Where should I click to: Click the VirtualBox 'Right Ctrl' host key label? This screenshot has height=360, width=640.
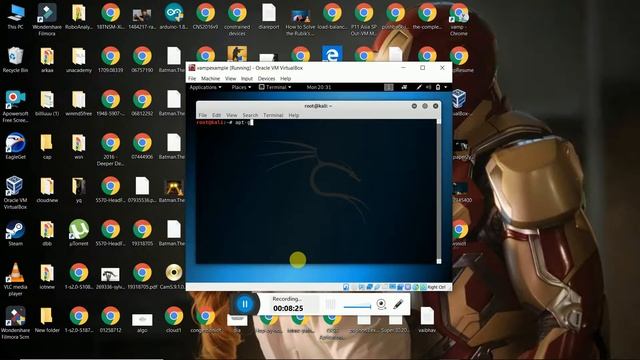[x=437, y=287]
